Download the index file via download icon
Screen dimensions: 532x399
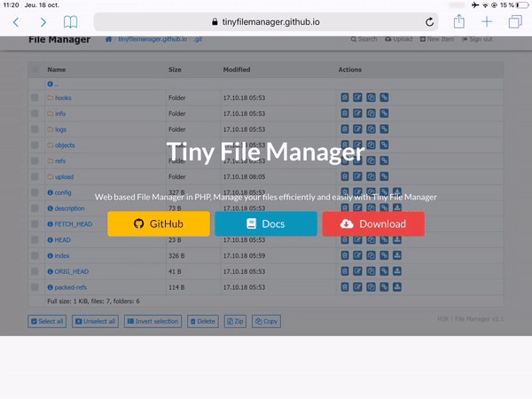[397, 255]
